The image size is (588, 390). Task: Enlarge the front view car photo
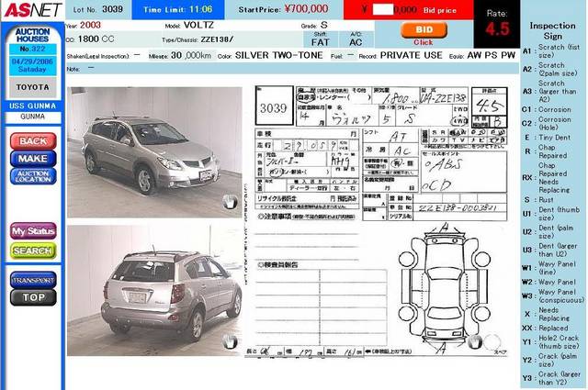[x=154, y=152]
